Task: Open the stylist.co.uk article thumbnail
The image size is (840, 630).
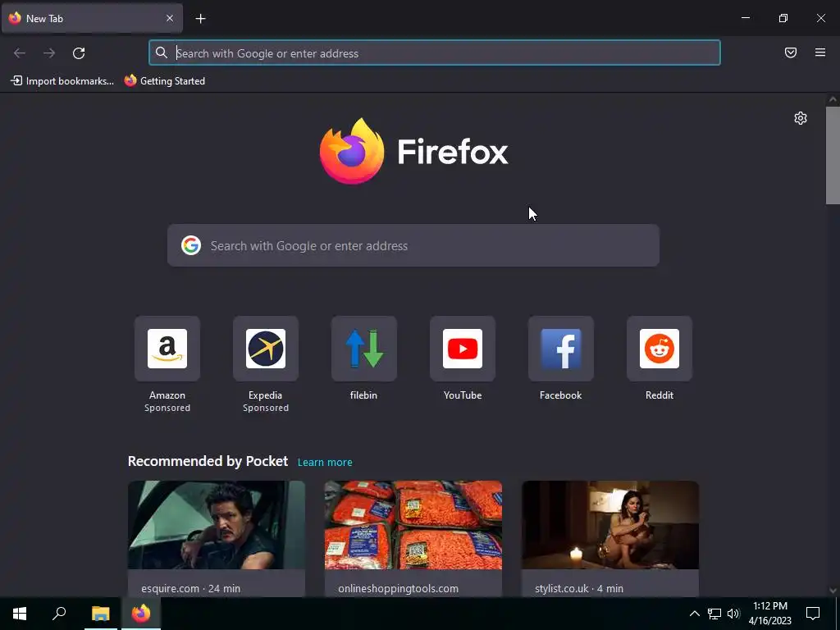Action: [610, 525]
